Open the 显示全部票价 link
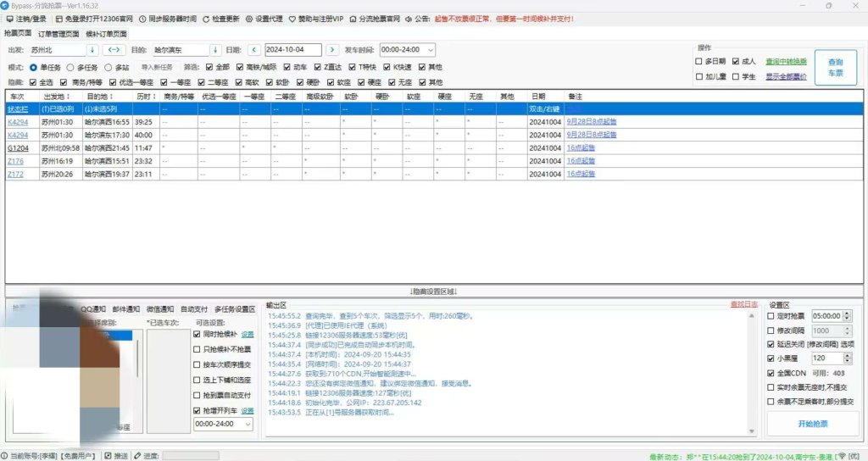Viewport: 868px width, 461px height. [x=786, y=77]
